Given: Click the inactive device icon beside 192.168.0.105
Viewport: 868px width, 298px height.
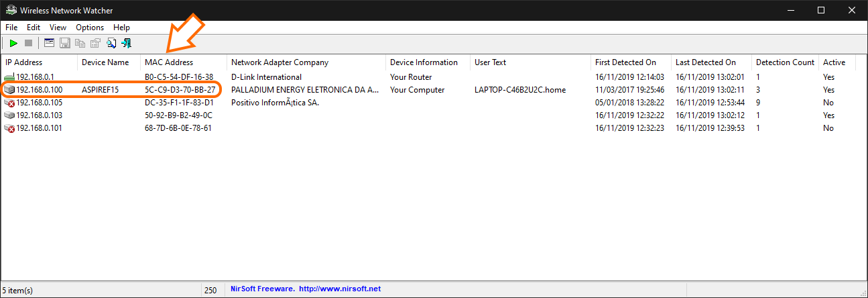Looking at the screenshot, I should click(9, 103).
